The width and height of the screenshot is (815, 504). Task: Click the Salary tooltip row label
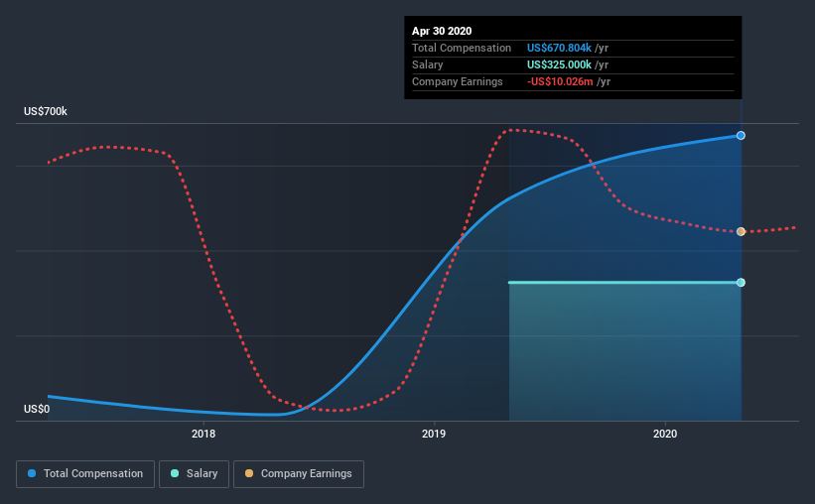[x=427, y=64]
